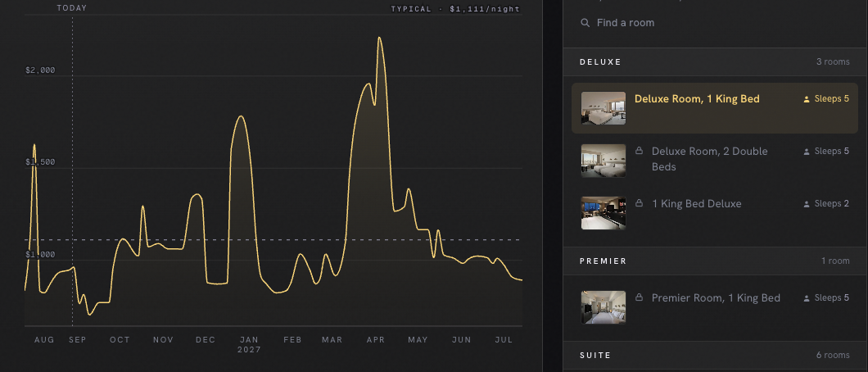
Task: Open Deluxe Room, 1 King Bed thumbnail
Action: tap(604, 108)
